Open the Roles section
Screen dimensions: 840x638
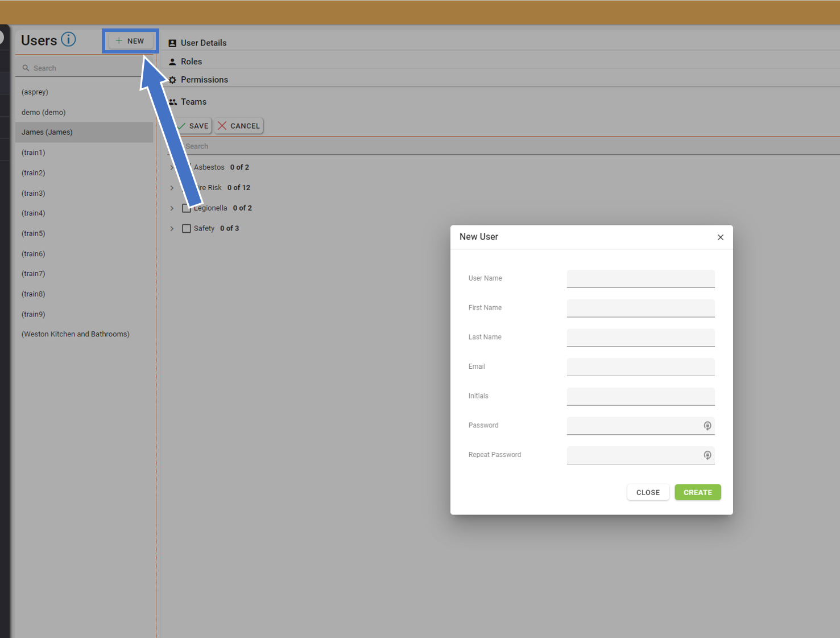192,61
